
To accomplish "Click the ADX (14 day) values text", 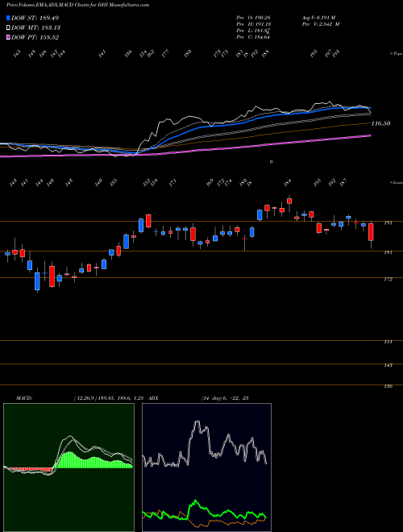I will click(225, 398).
